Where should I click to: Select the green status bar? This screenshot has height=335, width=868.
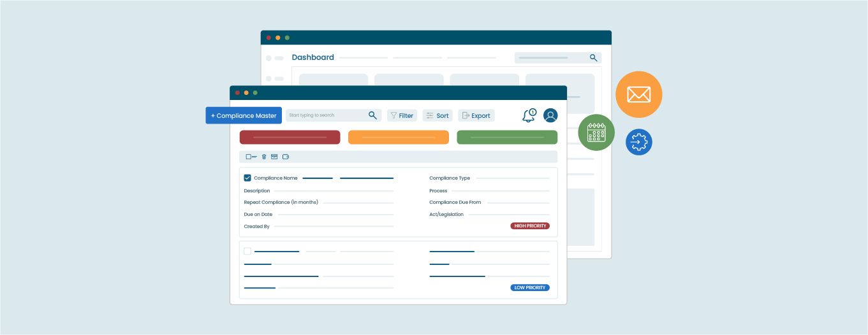(x=507, y=138)
